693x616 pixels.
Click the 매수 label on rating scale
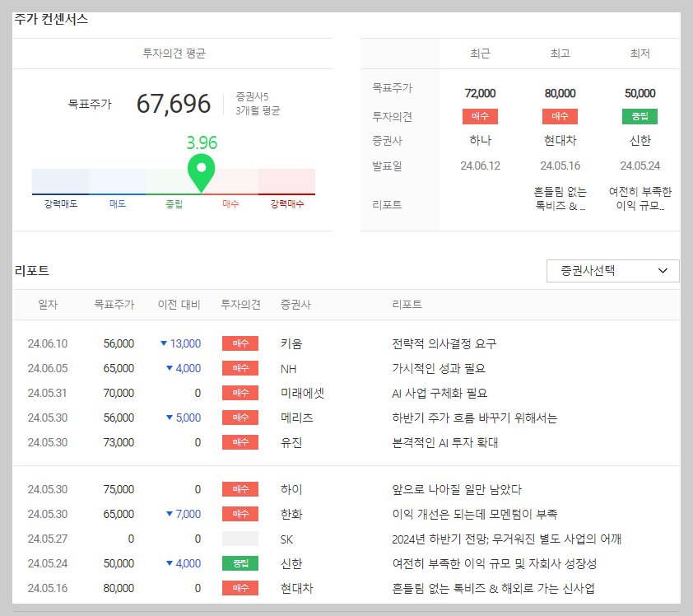pyautogui.click(x=230, y=204)
